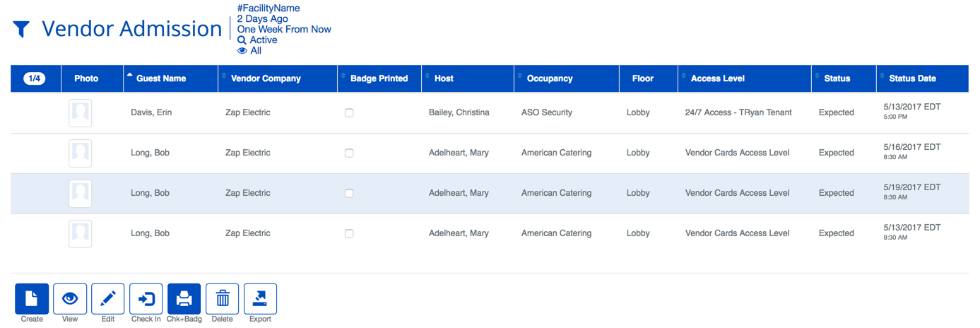Sort by Vendor Company column header
The height and width of the screenshot is (328, 980).
(x=266, y=78)
